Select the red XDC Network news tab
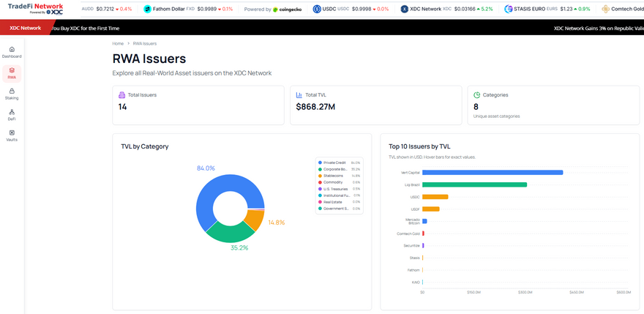The width and height of the screenshot is (644, 314). [x=25, y=29]
